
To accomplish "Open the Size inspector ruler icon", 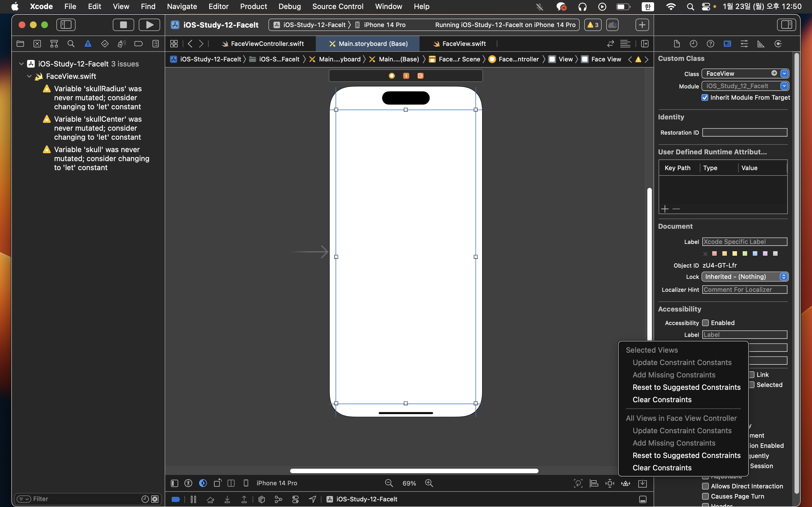I will coord(761,44).
